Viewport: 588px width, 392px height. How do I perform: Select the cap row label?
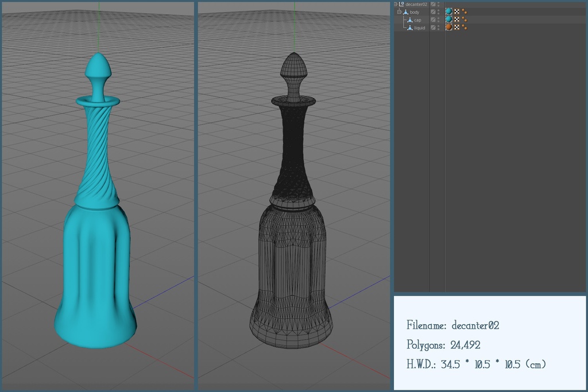[x=418, y=20]
